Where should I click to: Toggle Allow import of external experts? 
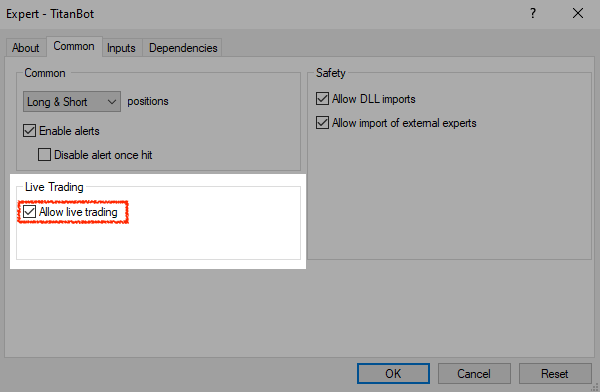click(322, 123)
